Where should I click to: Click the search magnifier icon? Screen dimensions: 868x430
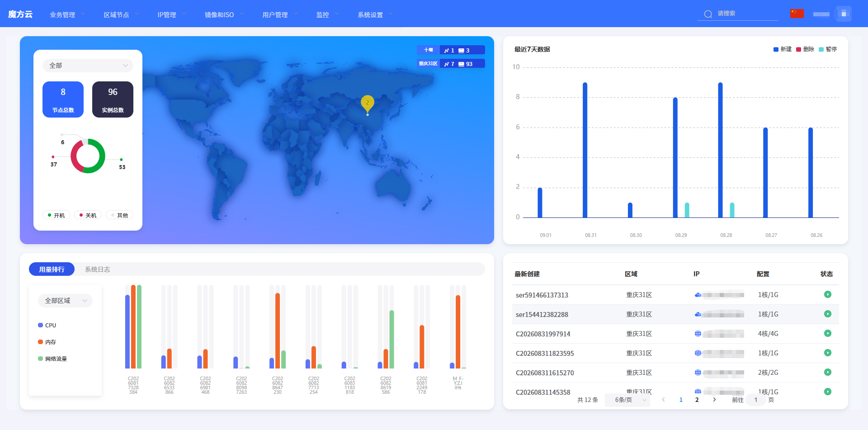[708, 14]
